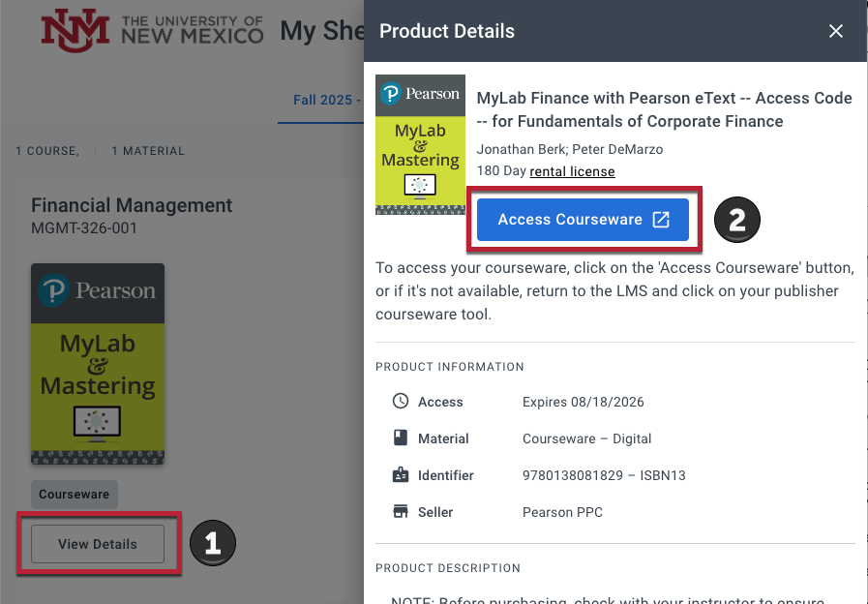Close the Product Details panel
Image resolution: width=868 pixels, height=604 pixels.
click(835, 31)
